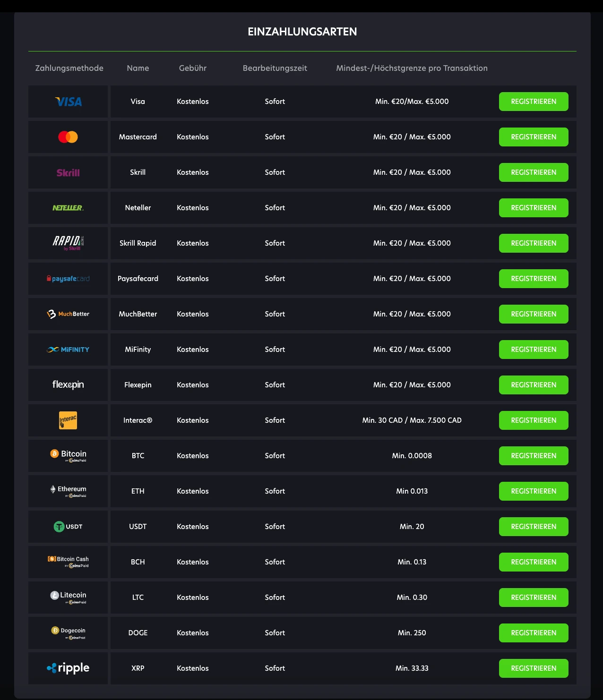Select the Neteller logo
Screen dimensions: 603x700
click(68, 208)
